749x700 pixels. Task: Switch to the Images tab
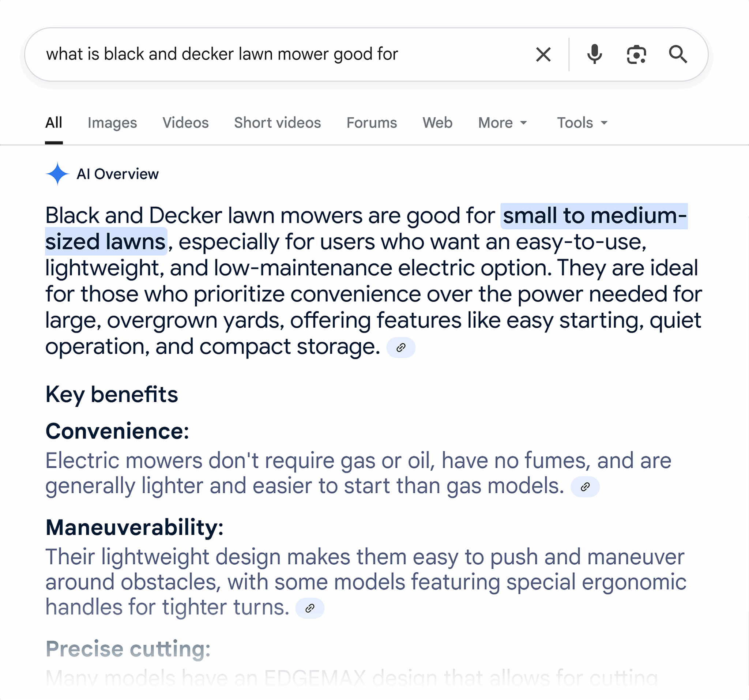[112, 123]
